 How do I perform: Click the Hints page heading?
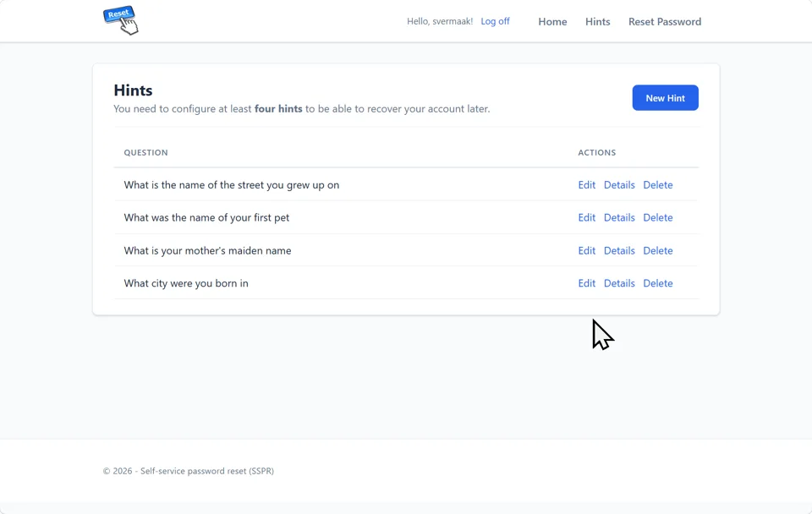[133, 90]
